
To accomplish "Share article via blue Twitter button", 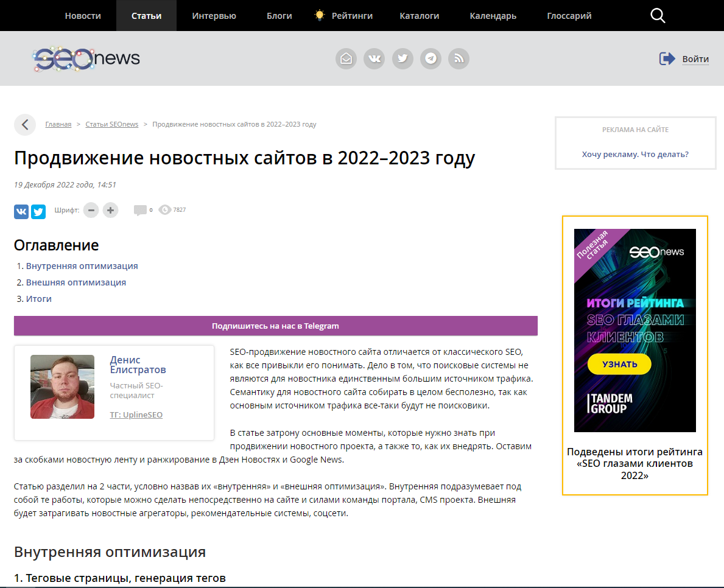I will tap(38, 211).
